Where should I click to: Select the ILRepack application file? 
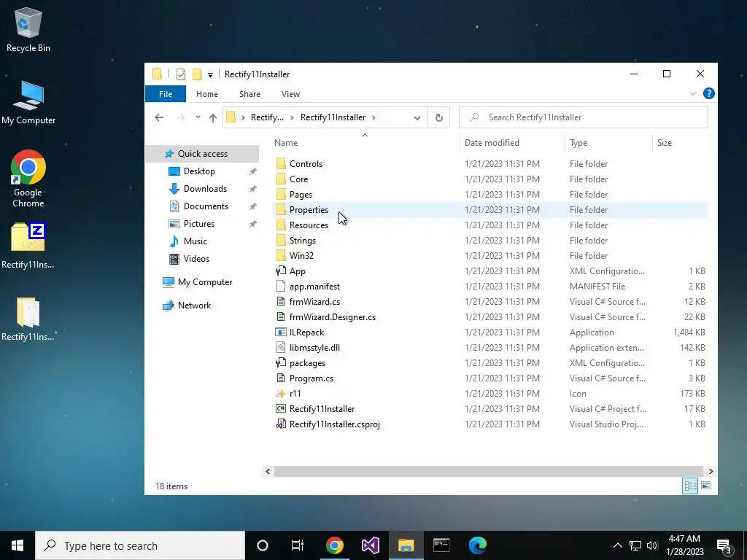(x=306, y=332)
